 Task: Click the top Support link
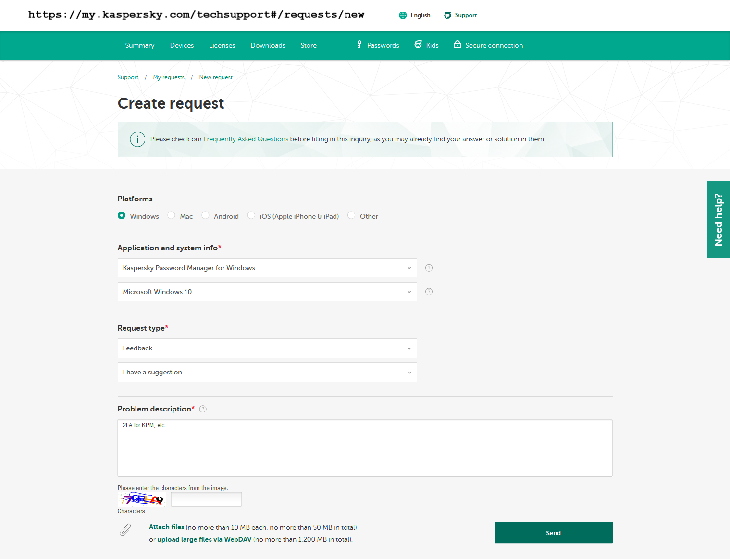466,15
